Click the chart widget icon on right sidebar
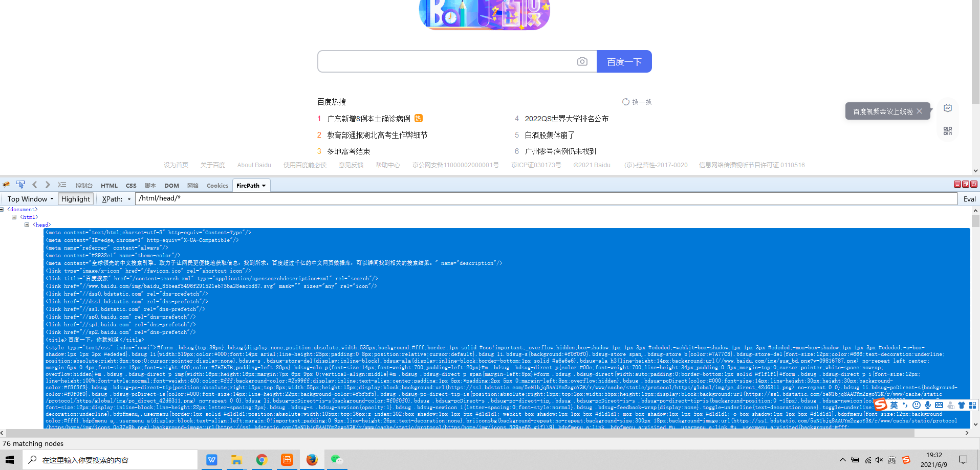This screenshot has width=980, height=470. [947, 108]
